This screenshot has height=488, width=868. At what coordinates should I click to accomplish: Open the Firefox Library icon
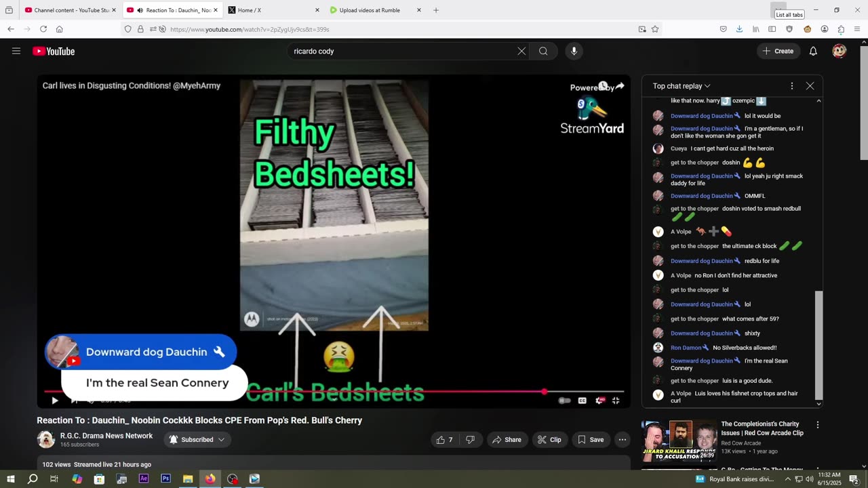[755, 29]
